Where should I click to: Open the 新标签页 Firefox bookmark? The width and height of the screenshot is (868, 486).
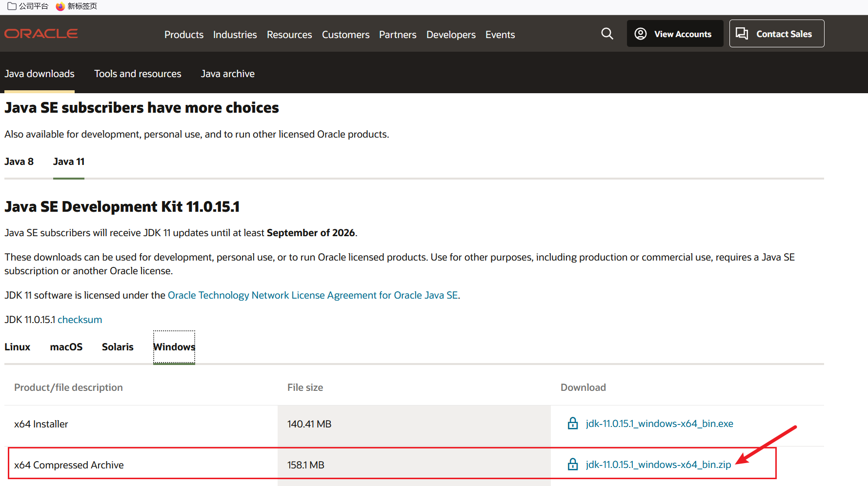tap(77, 6)
